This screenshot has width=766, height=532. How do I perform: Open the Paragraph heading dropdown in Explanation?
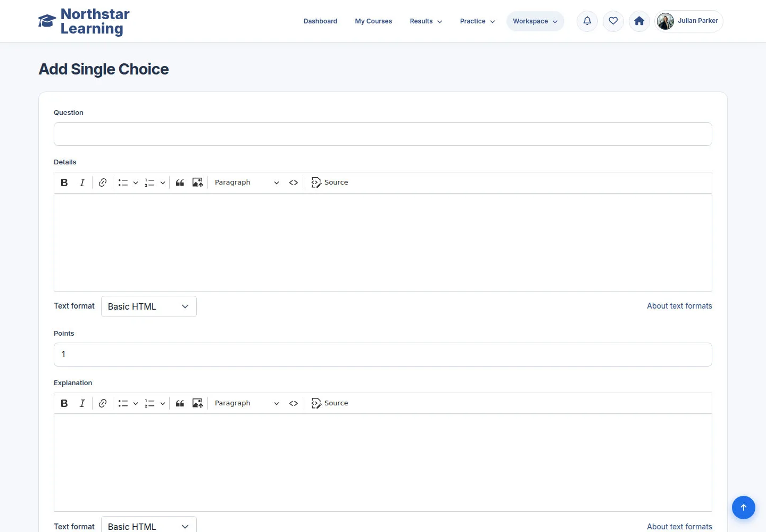point(247,403)
